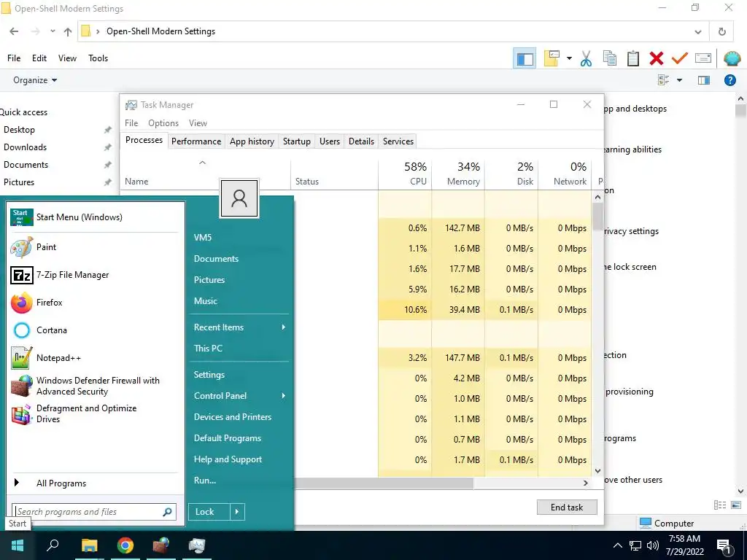Click the Email toolbar icon in Explorer
The width and height of the screenshot is (747, 560).
703,58
